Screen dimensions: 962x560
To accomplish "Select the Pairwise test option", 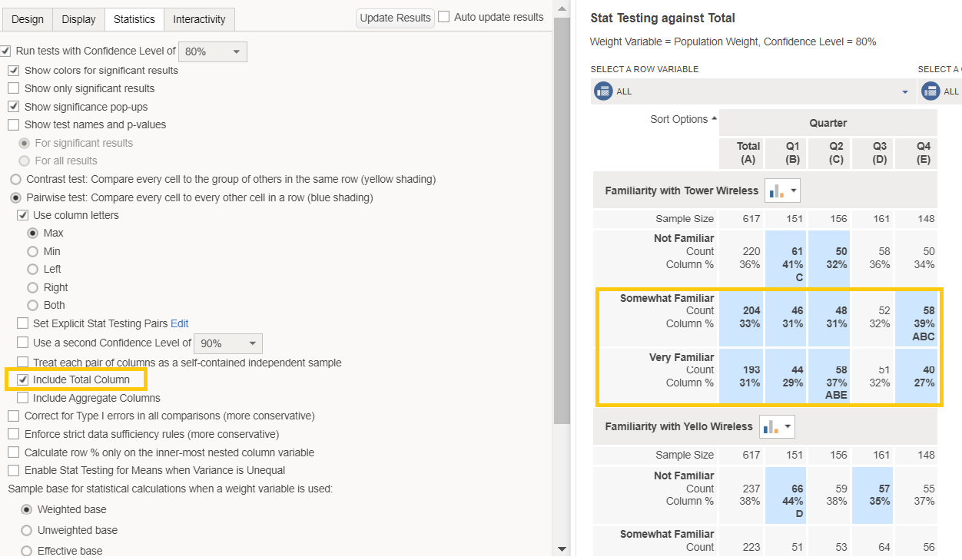I will pos(15,197).
